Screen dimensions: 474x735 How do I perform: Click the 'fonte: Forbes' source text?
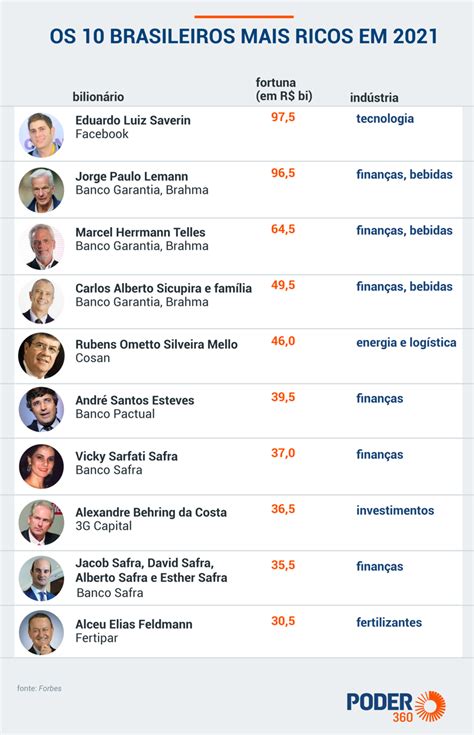[x=39, y=688]
